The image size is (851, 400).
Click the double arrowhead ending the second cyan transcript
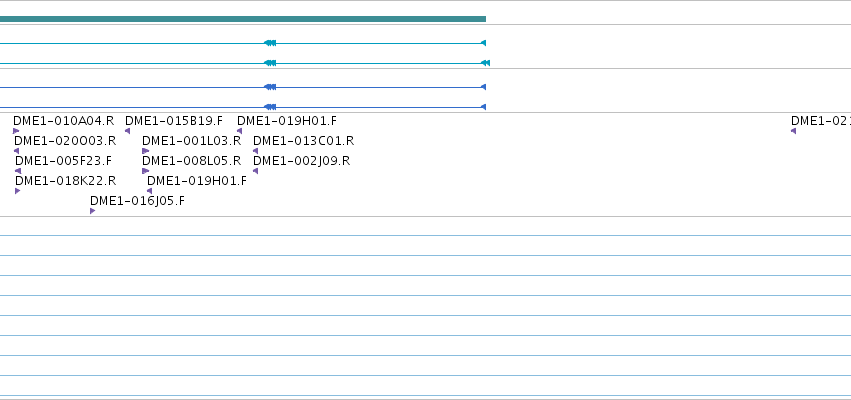click(486, 63)
